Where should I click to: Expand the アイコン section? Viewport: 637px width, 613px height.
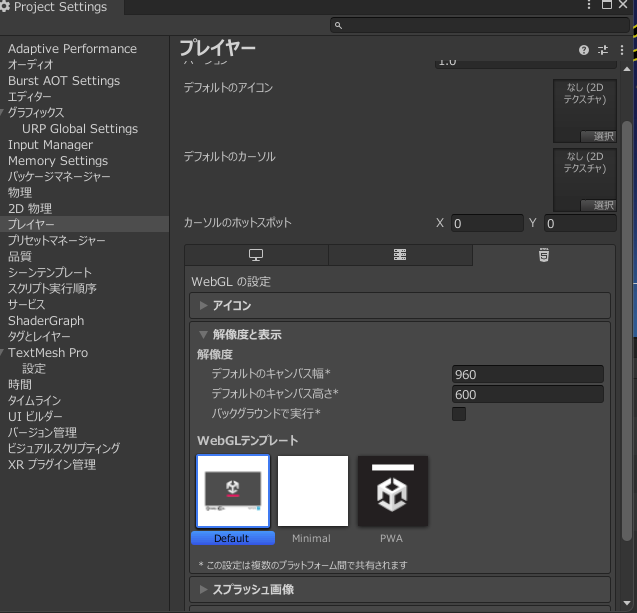[x=400, y=305]
